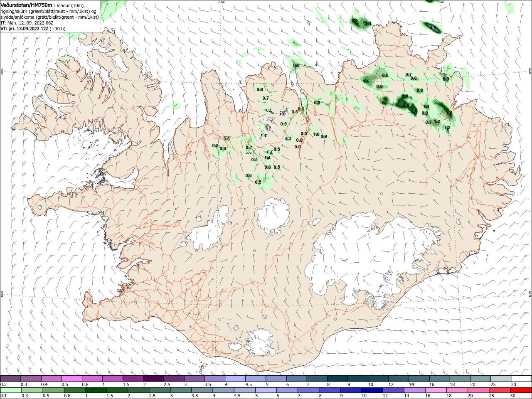Viewport: 532px width, 399px height.
Task: Click the bright pink 0.5 swatch in upper legend row
Action: click(x=72, y=379)
